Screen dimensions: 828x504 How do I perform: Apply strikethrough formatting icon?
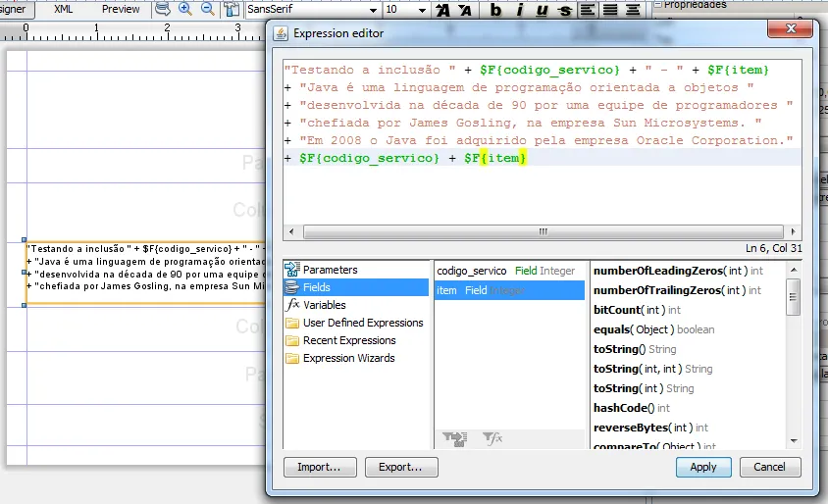pyautogui.click(x=565, y=10)
